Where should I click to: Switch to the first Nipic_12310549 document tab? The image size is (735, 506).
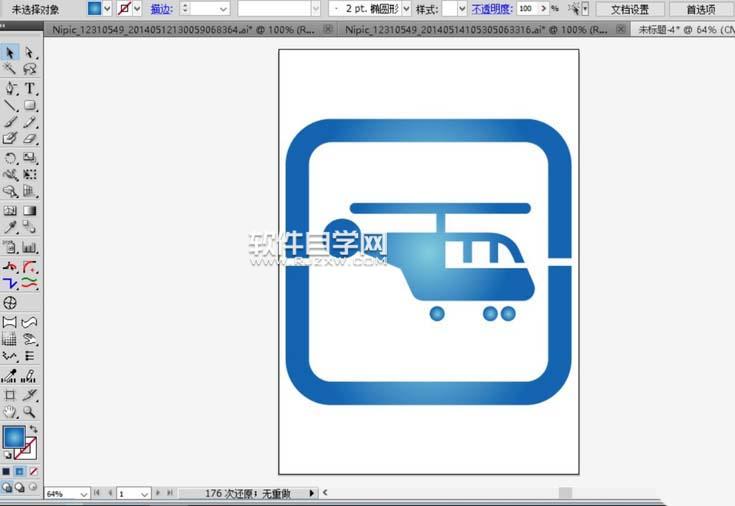pyautogui.click(x=182, y=30)
